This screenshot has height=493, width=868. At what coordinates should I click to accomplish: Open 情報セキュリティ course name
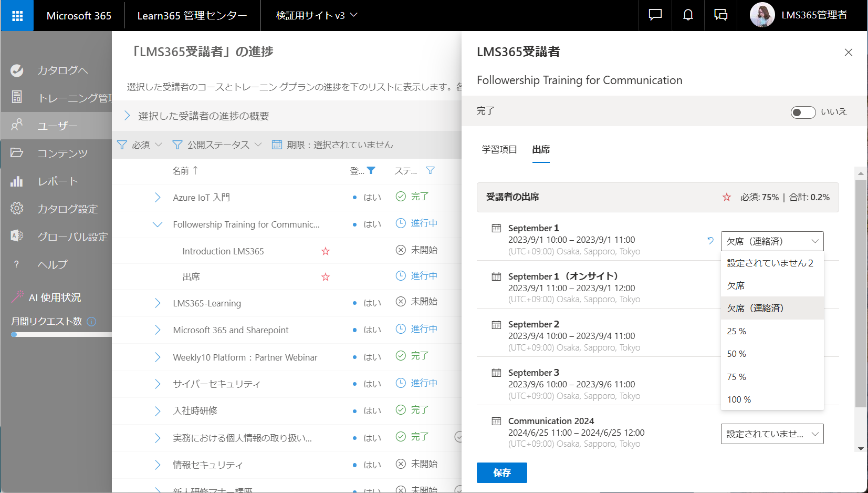(x=208, y=465)
